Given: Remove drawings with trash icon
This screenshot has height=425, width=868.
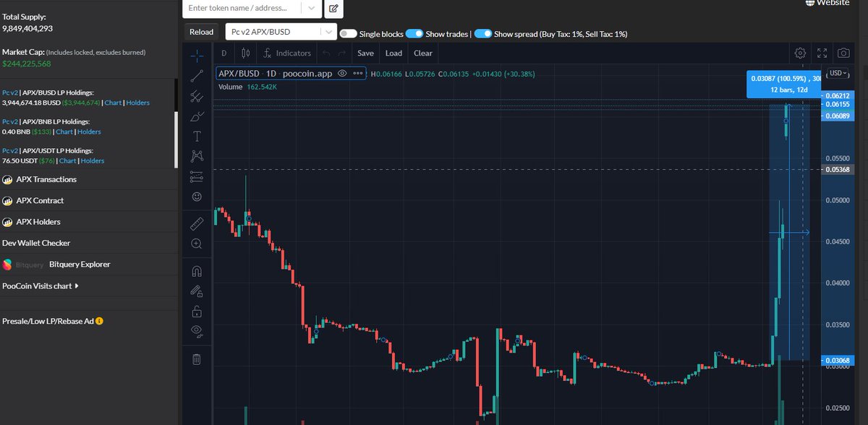Looking at the screenshot, I should pos(196,359).
